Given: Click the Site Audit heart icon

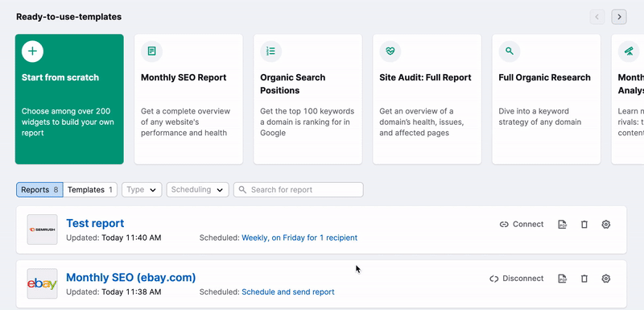Looking at the screenshot, I should tap(390, 52).
